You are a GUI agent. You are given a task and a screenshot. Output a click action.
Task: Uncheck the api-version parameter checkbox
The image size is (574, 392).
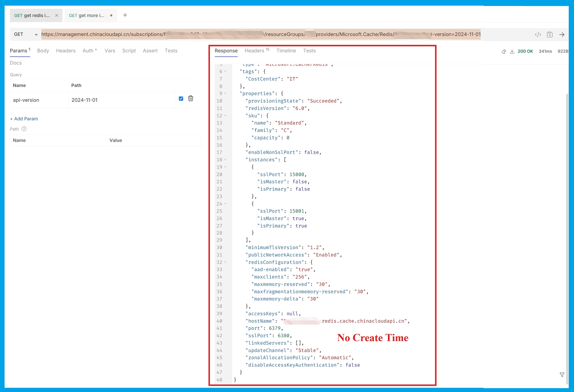pyautogui.click(x=181, y=99)
